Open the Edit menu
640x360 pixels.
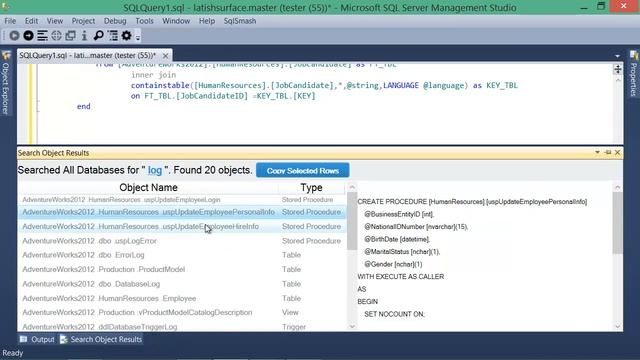(31, 21)
